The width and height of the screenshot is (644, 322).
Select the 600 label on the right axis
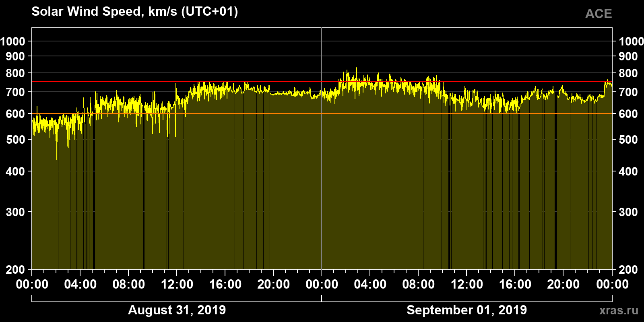628,114
